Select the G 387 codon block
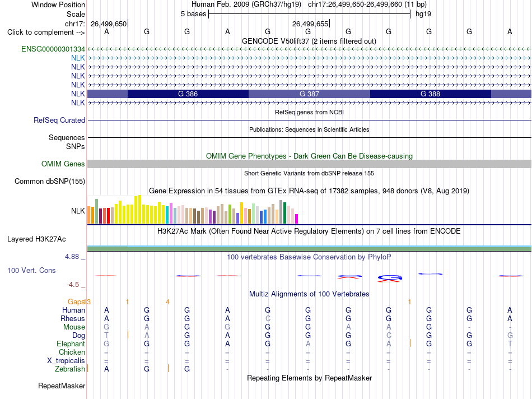Viewport: 532px width, 399px height. pyautogui.click(x=309, y=94)
